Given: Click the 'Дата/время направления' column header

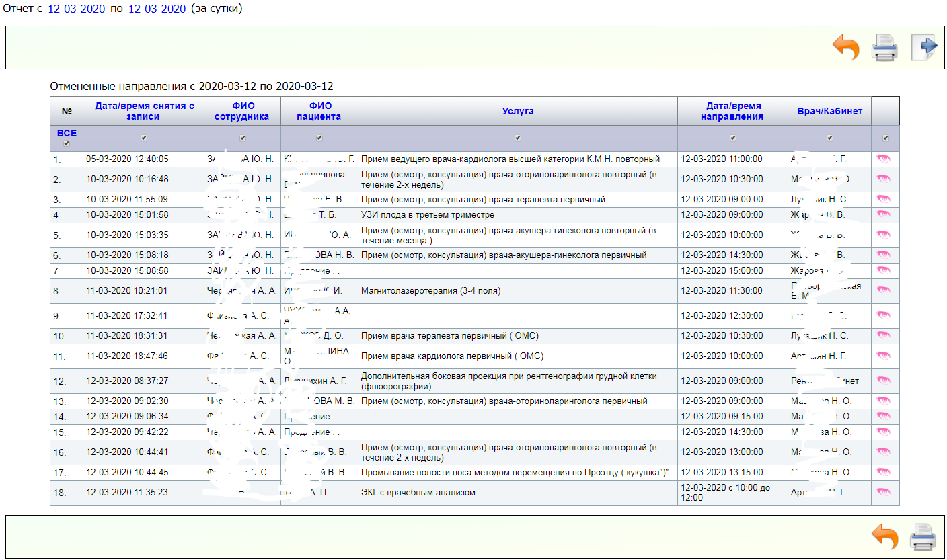Looking at the screenshot, I should point(732,111).
